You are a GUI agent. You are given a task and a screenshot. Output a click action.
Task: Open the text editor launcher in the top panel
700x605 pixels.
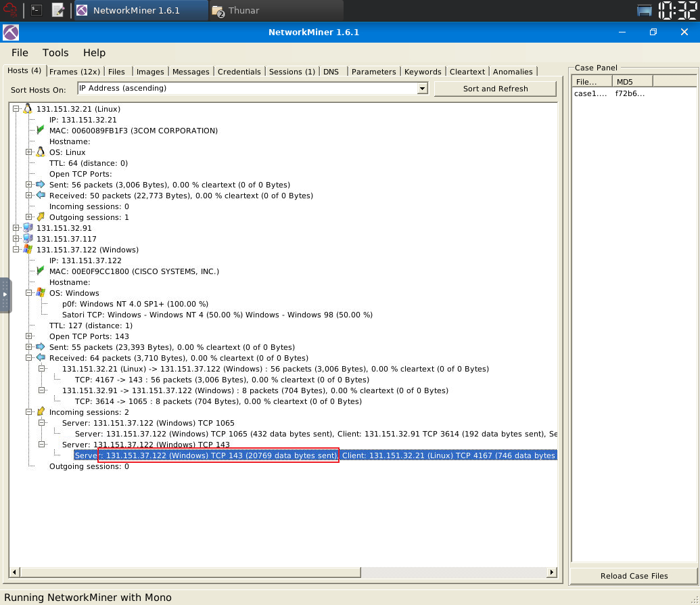(x=58, y=10)
